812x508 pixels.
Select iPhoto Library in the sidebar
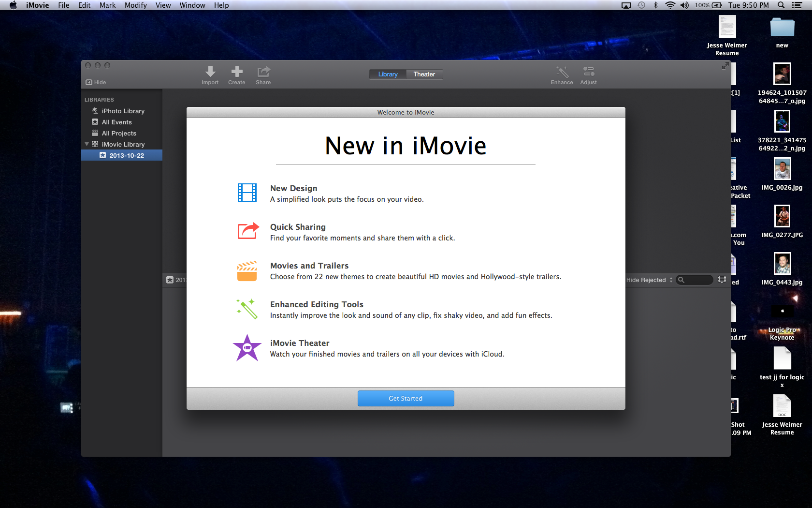[x=122, y=111]
